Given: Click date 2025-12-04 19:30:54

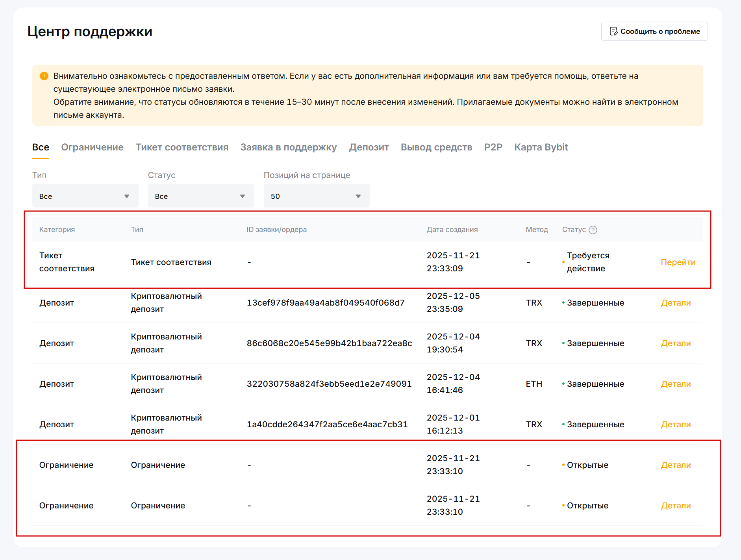Looking at the screenshot, I should point(453,343).
